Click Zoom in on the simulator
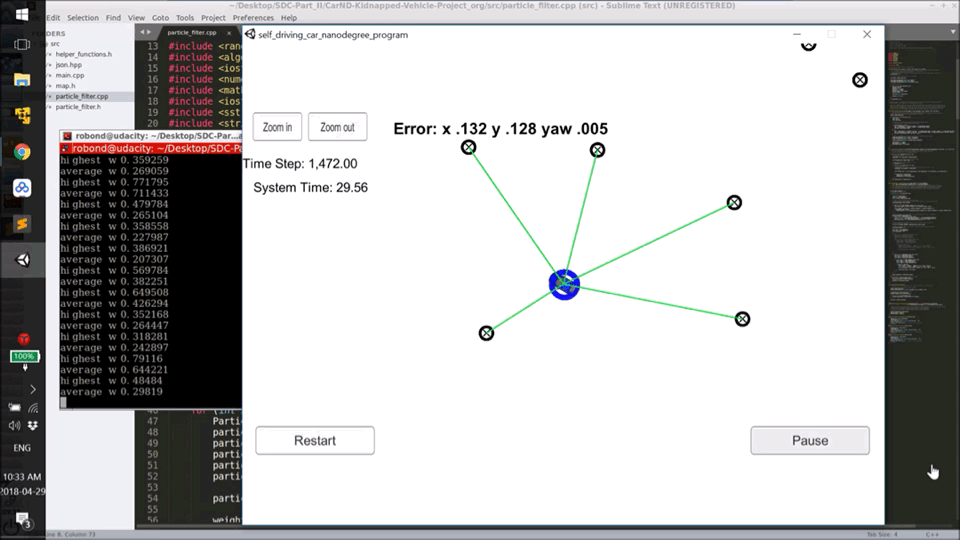Viewport: 960px width, 540px height. coord(277,127)
